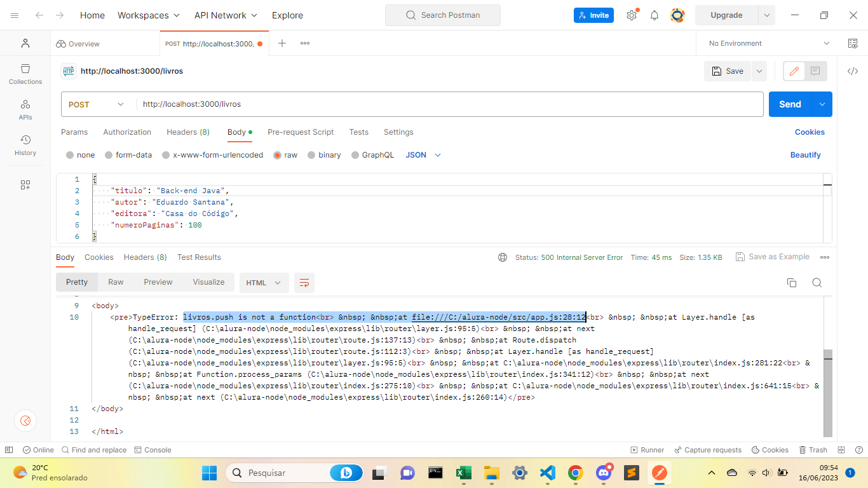The image size is (868, 488).
Task: Open the request Tests tab
Action: tap(359, 132)
